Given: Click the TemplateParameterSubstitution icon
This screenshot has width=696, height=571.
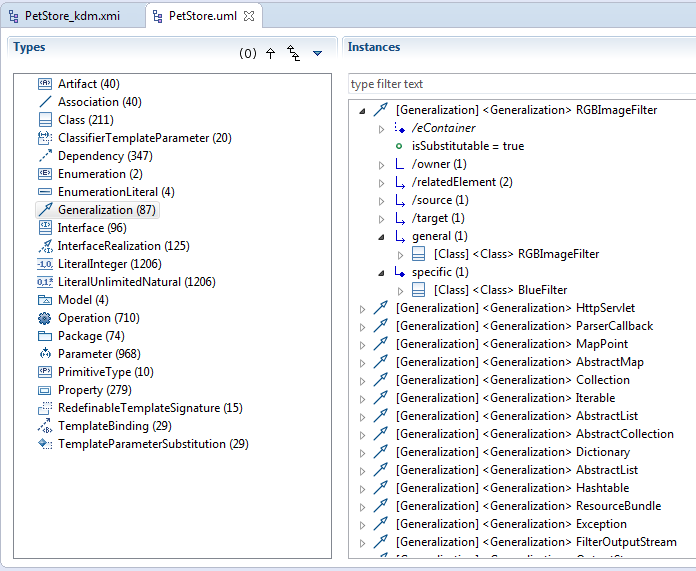Looking at the screenshot, I should click(45, 444).
